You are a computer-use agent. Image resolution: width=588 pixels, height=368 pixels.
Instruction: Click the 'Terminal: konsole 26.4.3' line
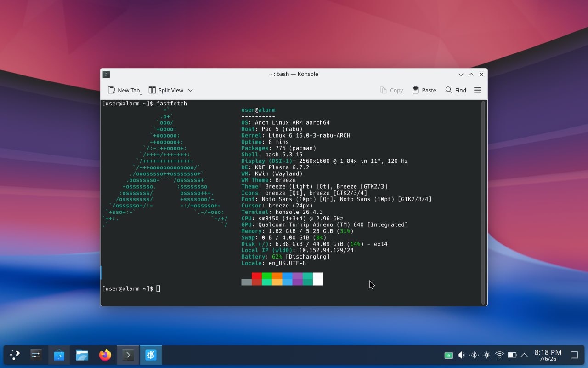coord(282,212)
